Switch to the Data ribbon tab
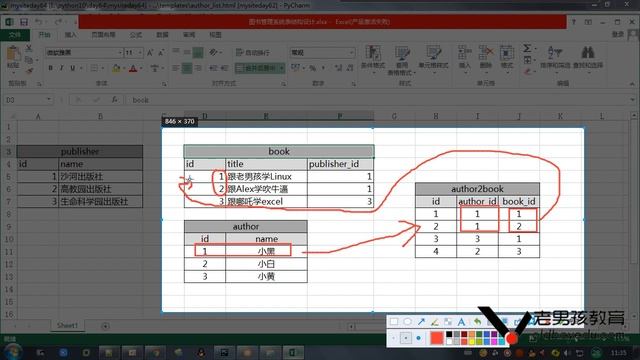This screenshot has height=360, width=640. click(x=162, y=35)
